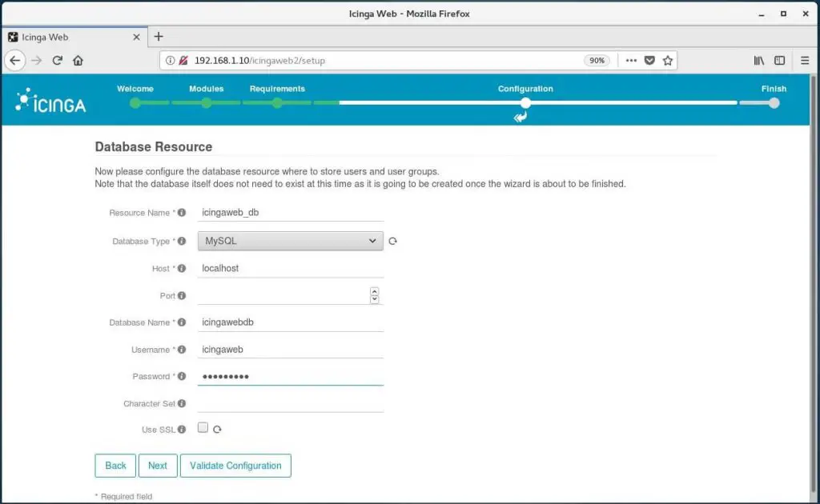Show info icon next to Database Name
The image size is (820, 504).
pos(182,322)
